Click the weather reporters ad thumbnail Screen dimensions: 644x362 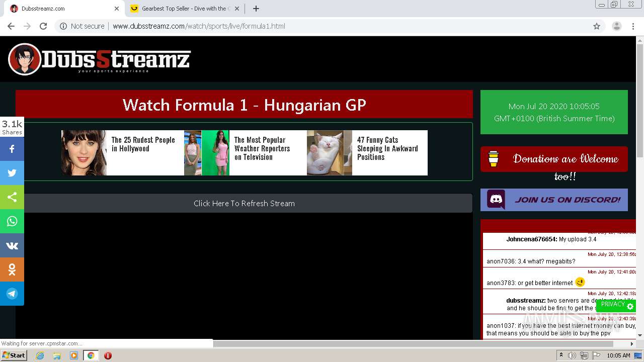pyautogui.click(x=207, y=153)
